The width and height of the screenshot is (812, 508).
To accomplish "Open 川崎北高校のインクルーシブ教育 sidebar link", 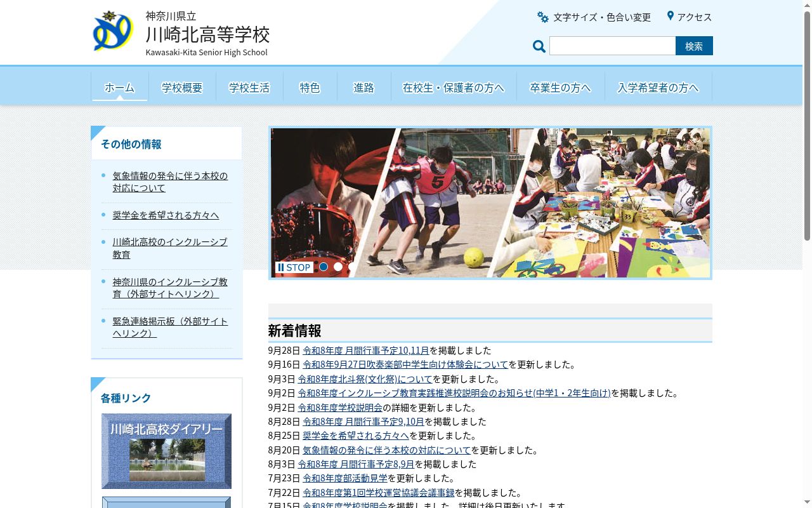I will point(170,248).
